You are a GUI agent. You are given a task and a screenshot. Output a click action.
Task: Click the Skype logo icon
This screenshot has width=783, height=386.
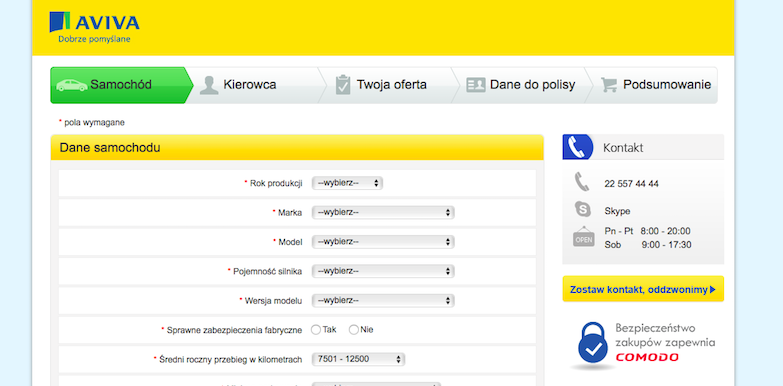click(x=582, y=209)
